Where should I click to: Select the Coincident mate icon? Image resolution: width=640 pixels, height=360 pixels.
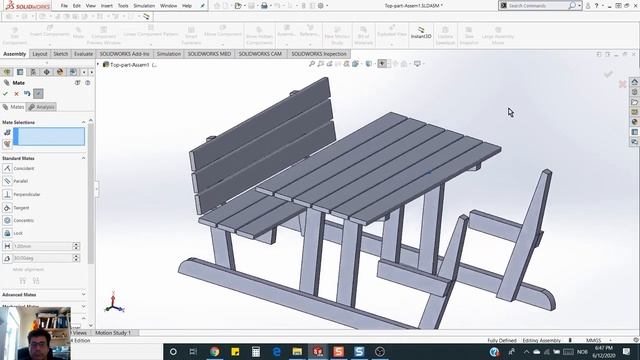click(7, 168)
